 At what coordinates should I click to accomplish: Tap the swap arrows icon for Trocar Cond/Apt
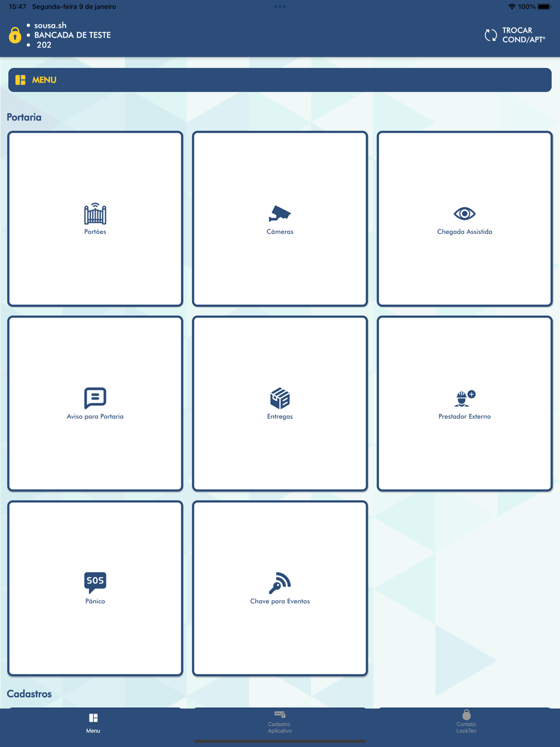tap(491, 35)
